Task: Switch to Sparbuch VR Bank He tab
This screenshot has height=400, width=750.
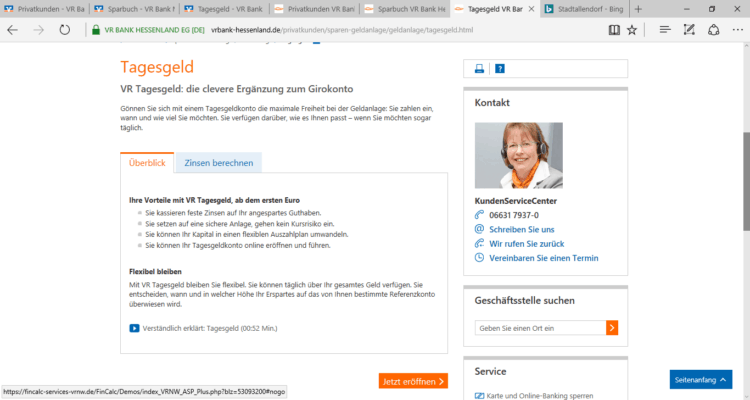Action: [x=405, y=9]
